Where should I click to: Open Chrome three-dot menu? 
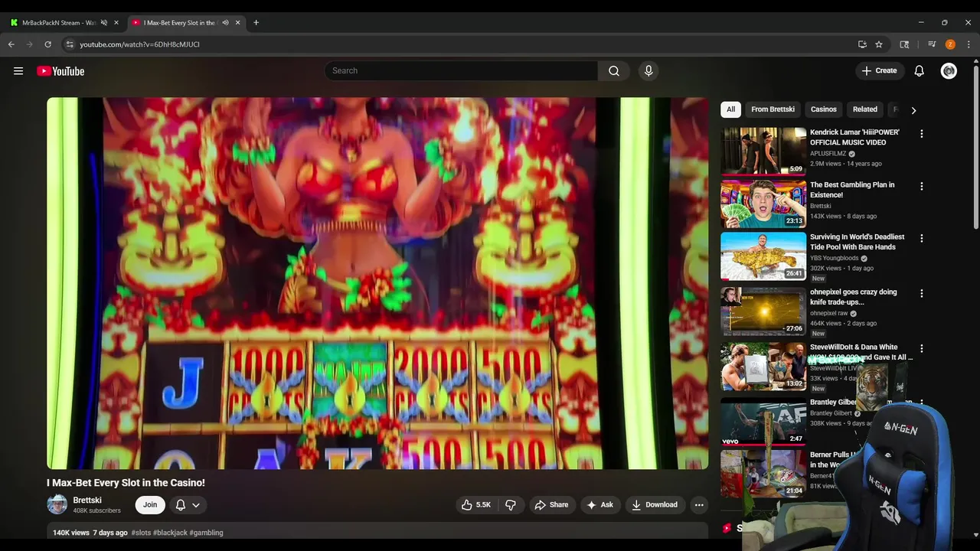969,44
